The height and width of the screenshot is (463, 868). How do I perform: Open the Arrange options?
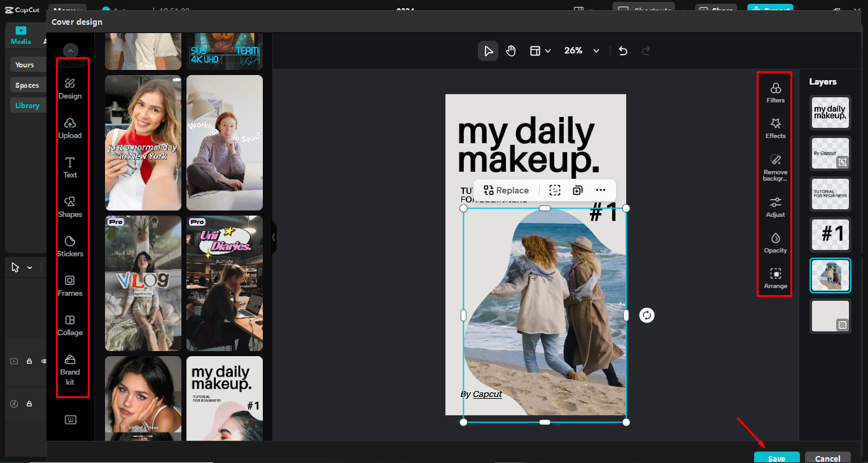point(775,278)
